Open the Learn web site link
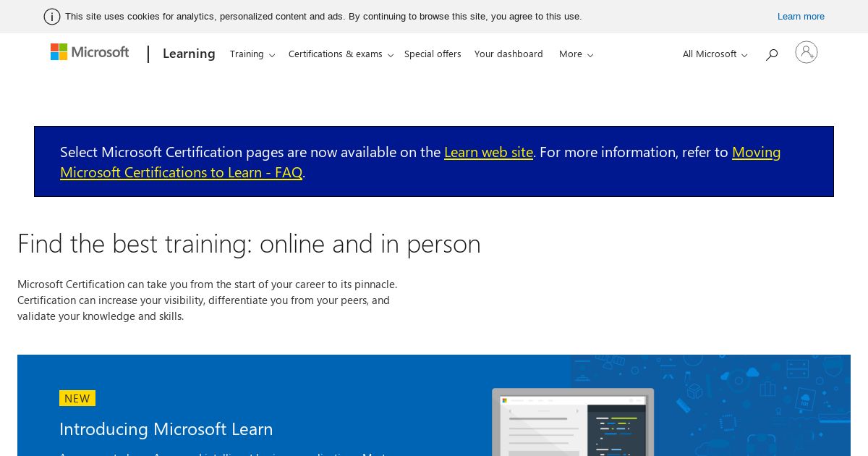 point(488,152)
